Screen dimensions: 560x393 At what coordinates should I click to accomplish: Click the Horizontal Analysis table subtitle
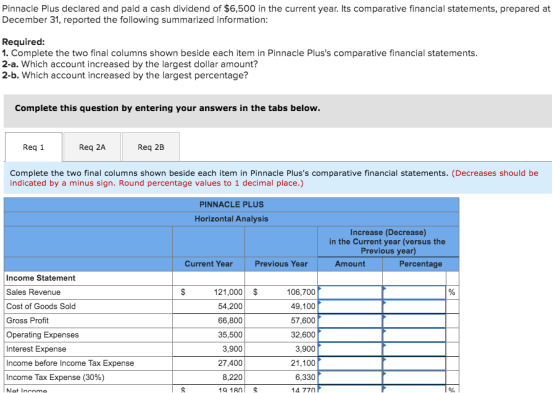point(231,219)
